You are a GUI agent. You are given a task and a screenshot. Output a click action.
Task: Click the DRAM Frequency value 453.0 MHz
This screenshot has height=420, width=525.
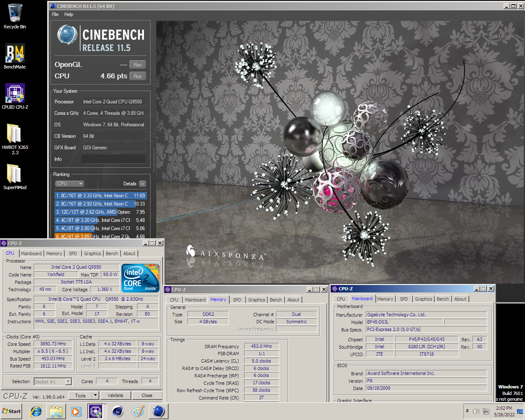coord(262,346)
